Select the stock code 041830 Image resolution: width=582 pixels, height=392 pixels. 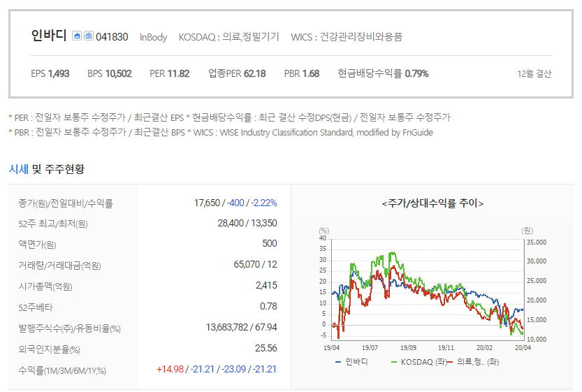click(112, 37)
